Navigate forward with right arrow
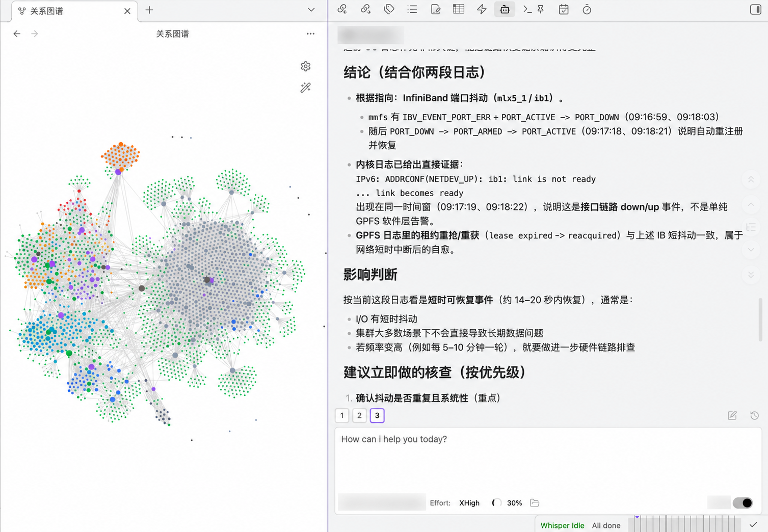 pos(35,34)
